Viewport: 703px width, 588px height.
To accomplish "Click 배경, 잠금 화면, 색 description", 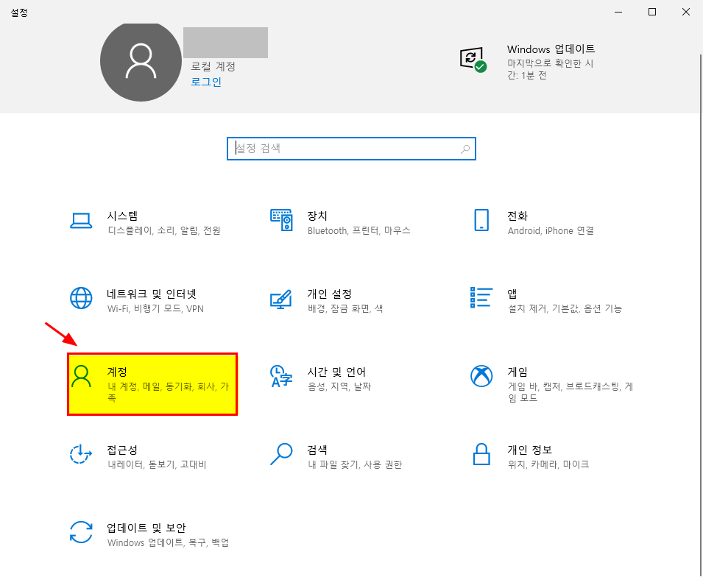I will pos(345,309).
